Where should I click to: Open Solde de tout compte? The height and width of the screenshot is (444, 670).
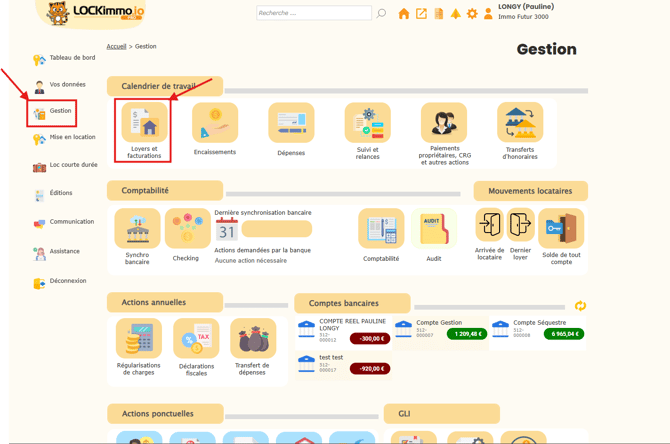561,229
